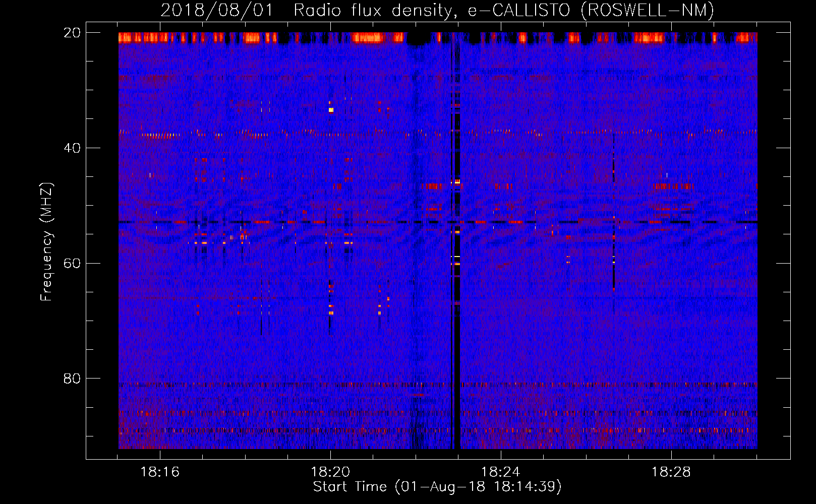Click the "Start Time (01-Aug-18 18:14:39)" axis title

437,487
